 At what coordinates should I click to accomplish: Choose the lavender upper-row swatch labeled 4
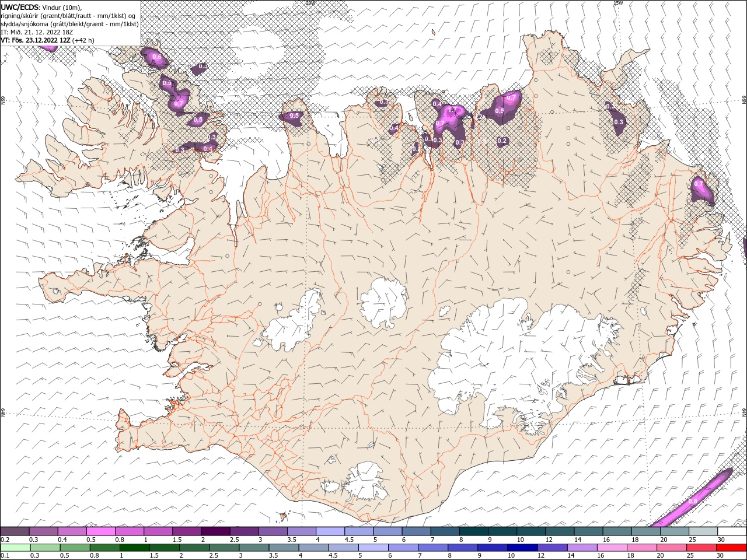pos(330,531)
